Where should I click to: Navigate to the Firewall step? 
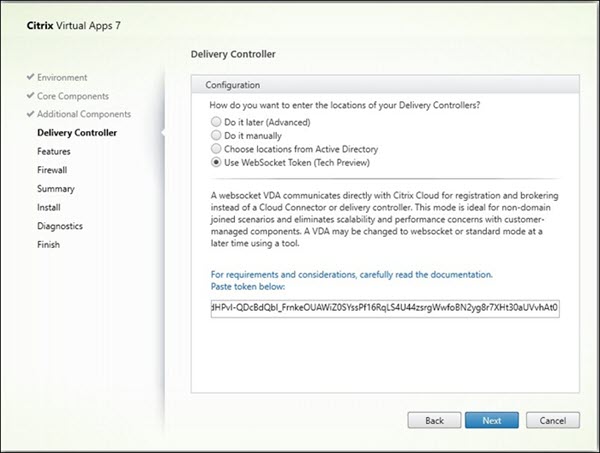(x=52, y=170)
